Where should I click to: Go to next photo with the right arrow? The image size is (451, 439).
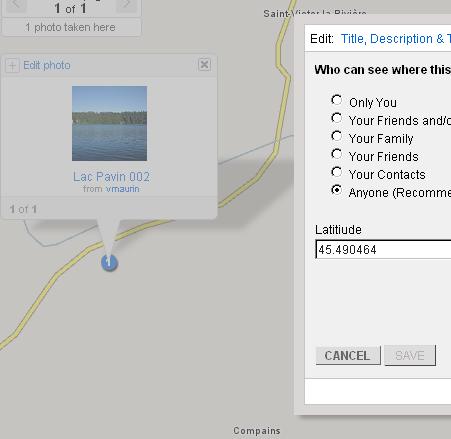126,5
